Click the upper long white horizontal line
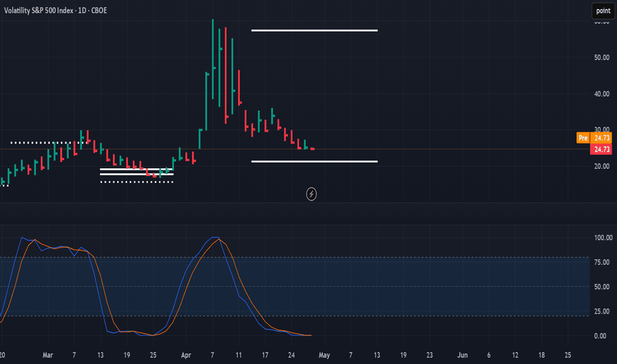Image resolution: width=617 pixels, height=364 pixels. 314,30
